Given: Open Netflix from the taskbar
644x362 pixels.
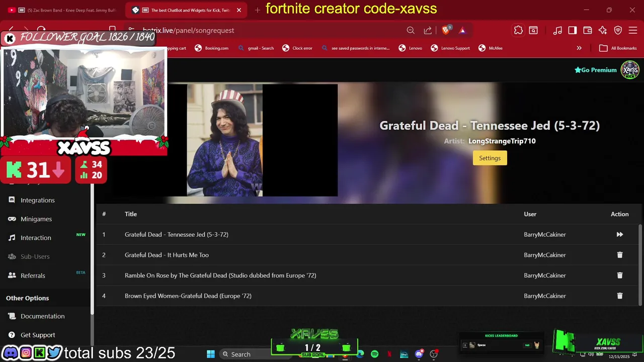Looking at the screenshot, I should click(389, 354).
